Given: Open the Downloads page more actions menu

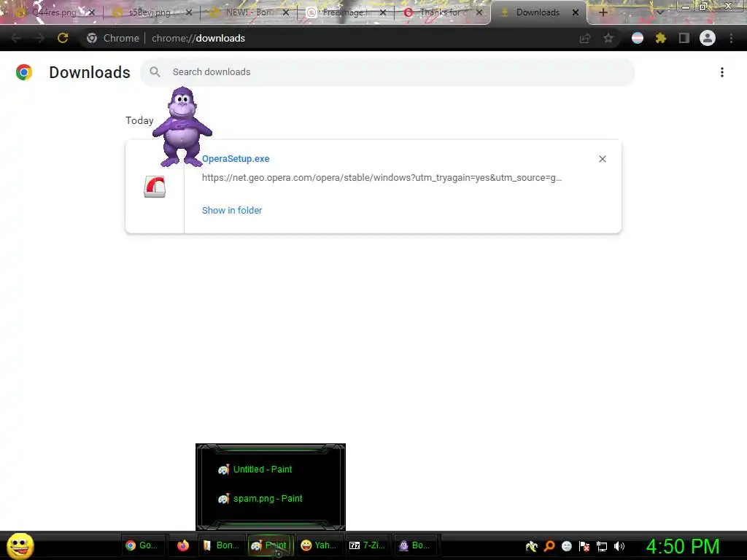Looking at the screenshot, I should point(722,72).
